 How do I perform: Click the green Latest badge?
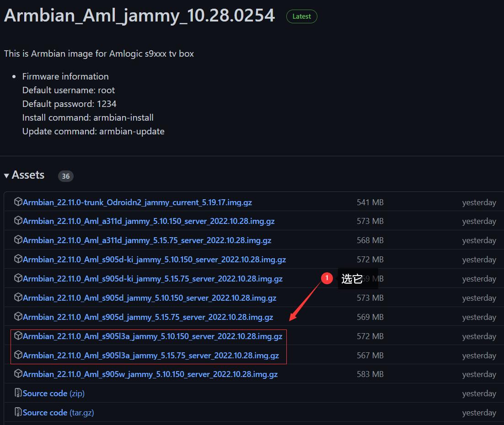(301, 16)
